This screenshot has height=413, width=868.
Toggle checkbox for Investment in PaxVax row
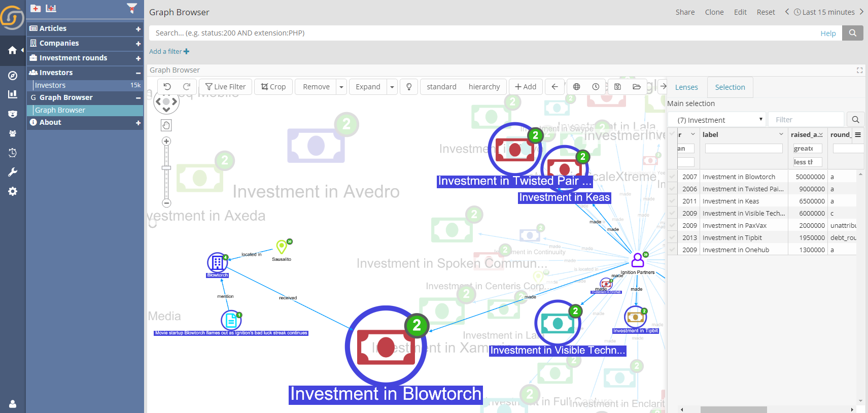tap(673, 225)
